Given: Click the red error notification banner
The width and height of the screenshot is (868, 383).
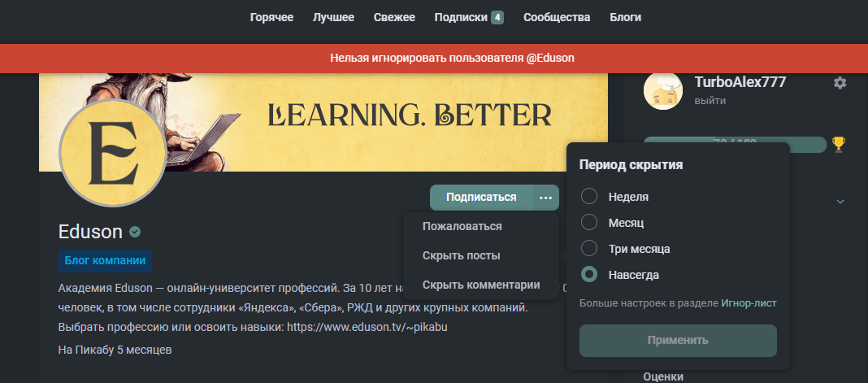Looking at the screenshot, I should tap(434, 58).
